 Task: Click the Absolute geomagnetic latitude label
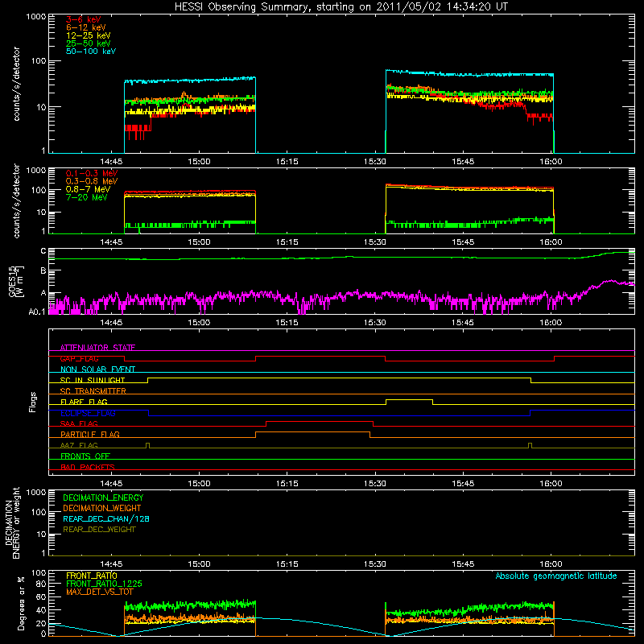point(556,576)
